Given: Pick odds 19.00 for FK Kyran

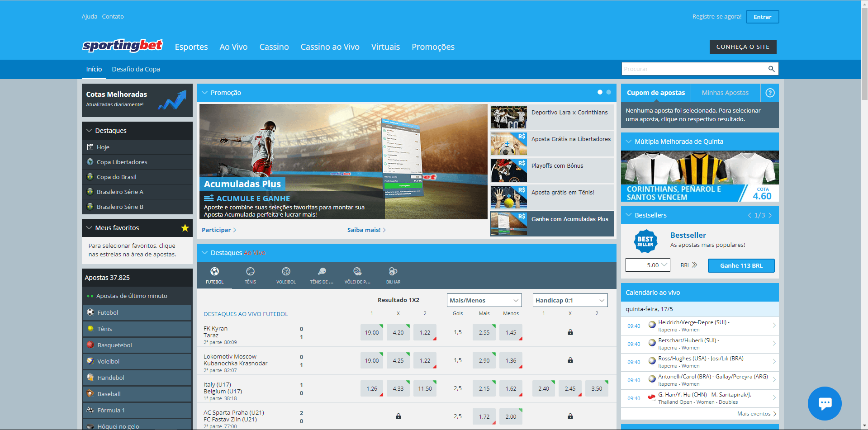Looking at the screenshot, I should pos(372,332).
